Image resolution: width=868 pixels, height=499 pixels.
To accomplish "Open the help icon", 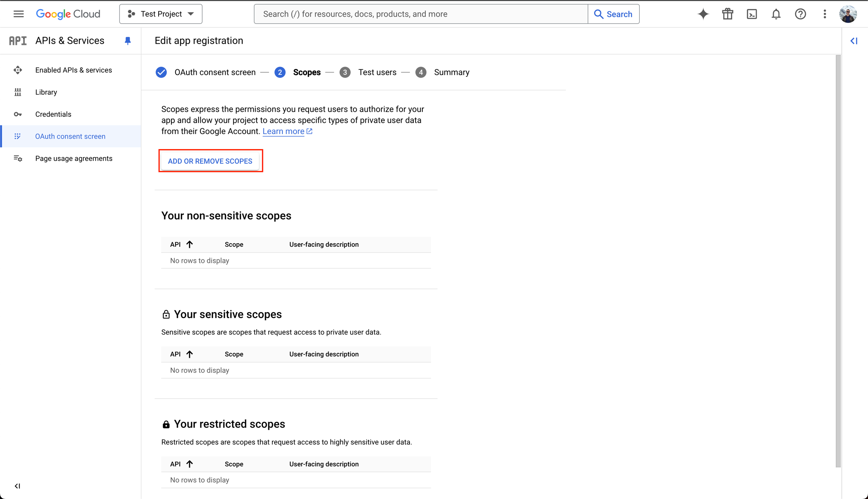I will (x=800, y=14).
